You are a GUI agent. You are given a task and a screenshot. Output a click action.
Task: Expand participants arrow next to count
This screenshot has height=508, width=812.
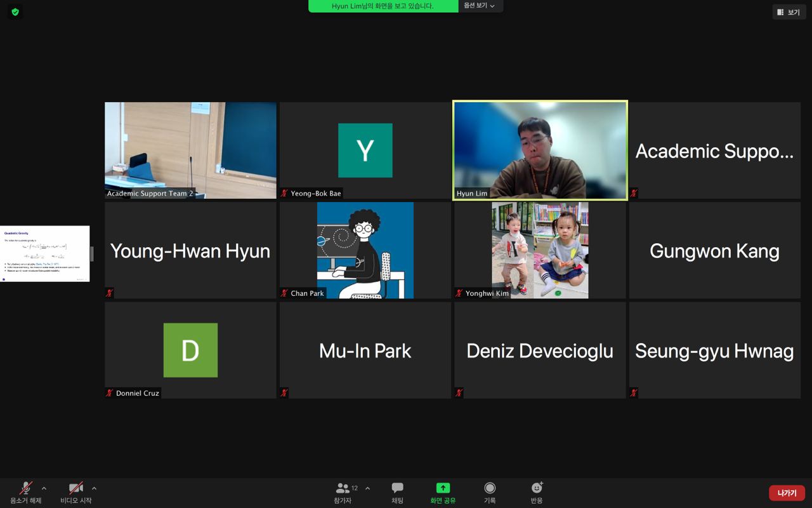tap(367, 488)
